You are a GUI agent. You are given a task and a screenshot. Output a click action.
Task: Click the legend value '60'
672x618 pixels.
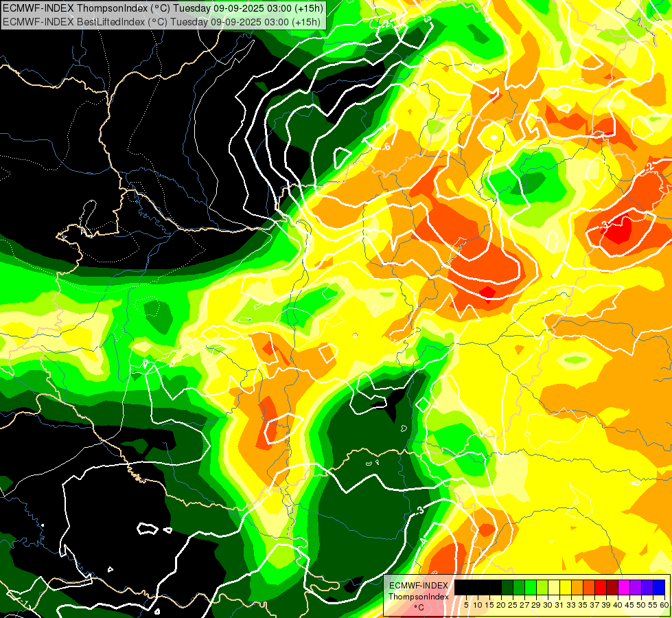point(664,605)
